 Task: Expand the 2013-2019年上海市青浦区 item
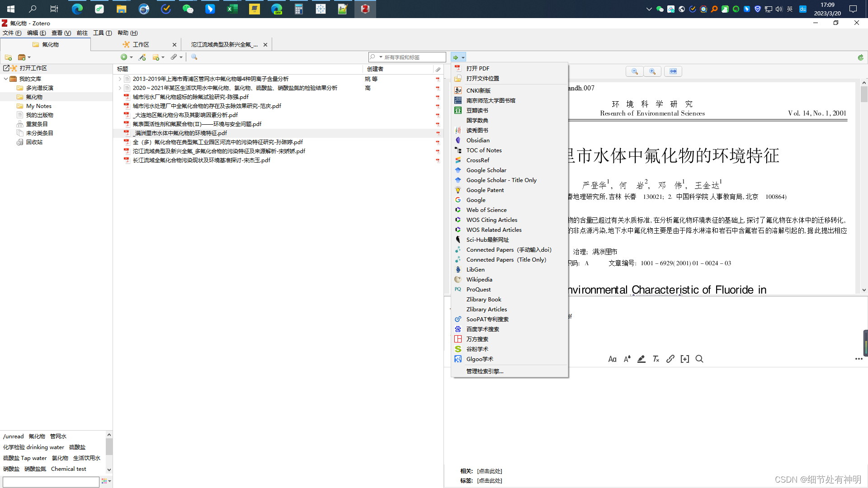tap(120, 79)
